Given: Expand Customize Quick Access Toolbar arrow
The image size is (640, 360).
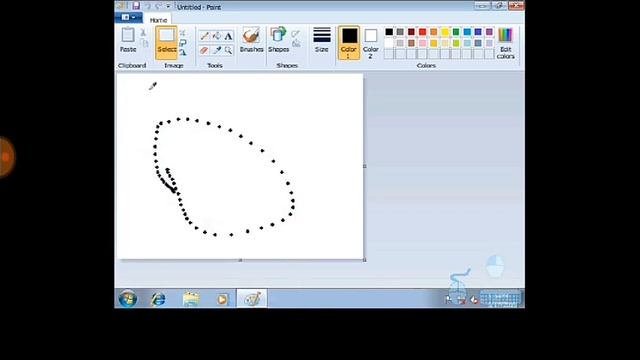Looking at the screenshot, I should [168, 7].
